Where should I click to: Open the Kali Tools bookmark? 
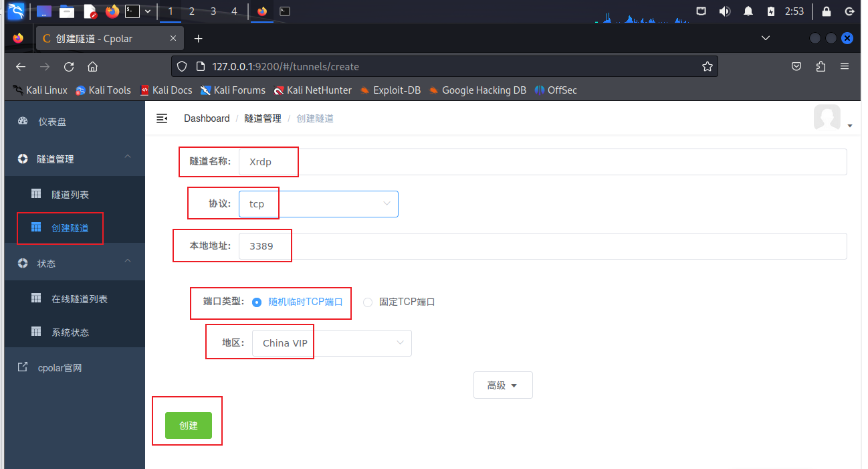point(103,90)
